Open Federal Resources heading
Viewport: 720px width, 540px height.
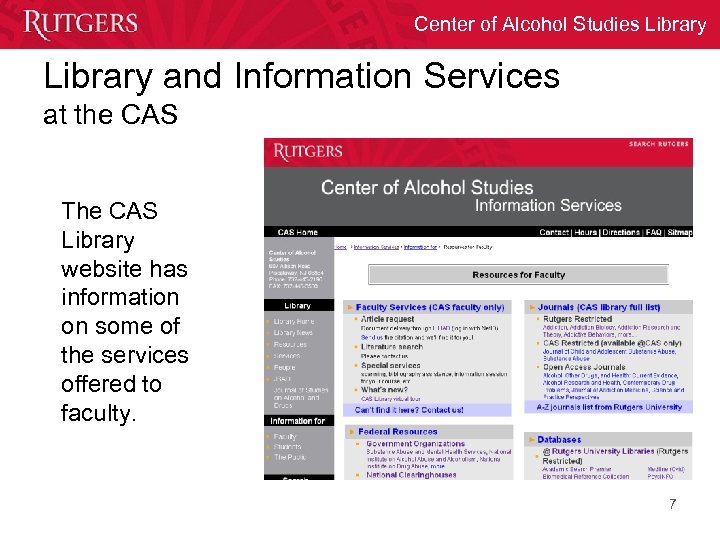click(398, 432)
